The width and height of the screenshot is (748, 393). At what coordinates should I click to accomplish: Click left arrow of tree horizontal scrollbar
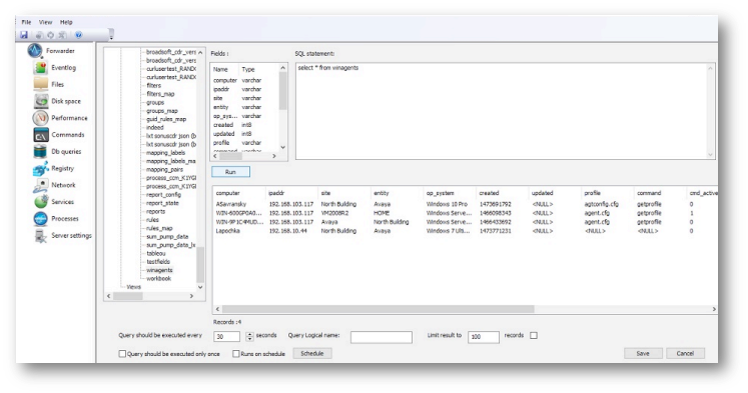click(x=109, y=296)
